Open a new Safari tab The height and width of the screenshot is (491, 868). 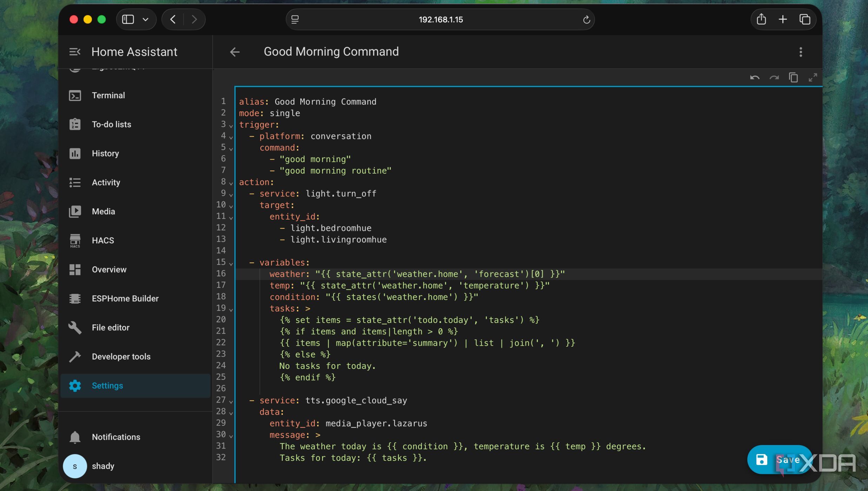pyautogui.click(x=783, y=20)
